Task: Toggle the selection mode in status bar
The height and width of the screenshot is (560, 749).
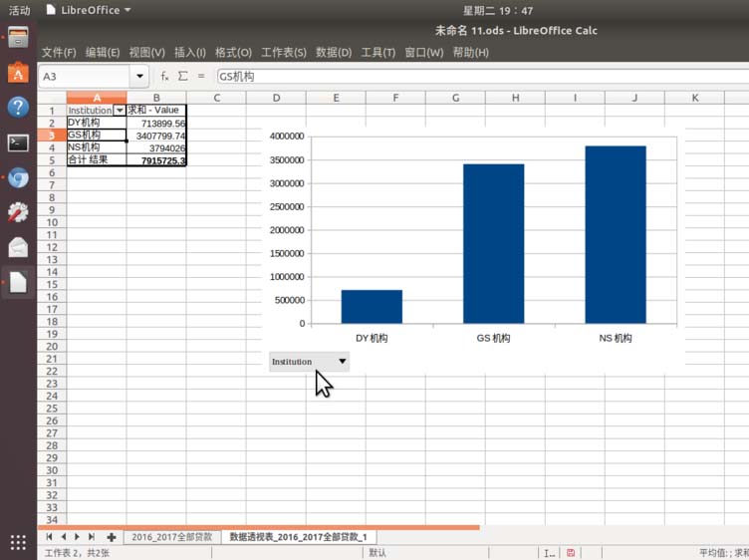Action: [549, 552]
